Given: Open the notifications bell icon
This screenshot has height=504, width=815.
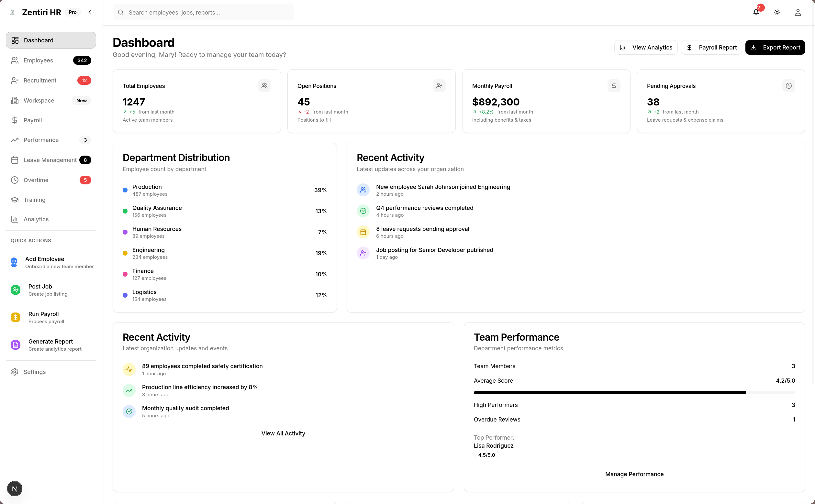Looking at the screenshot, I should click(756, 12).
